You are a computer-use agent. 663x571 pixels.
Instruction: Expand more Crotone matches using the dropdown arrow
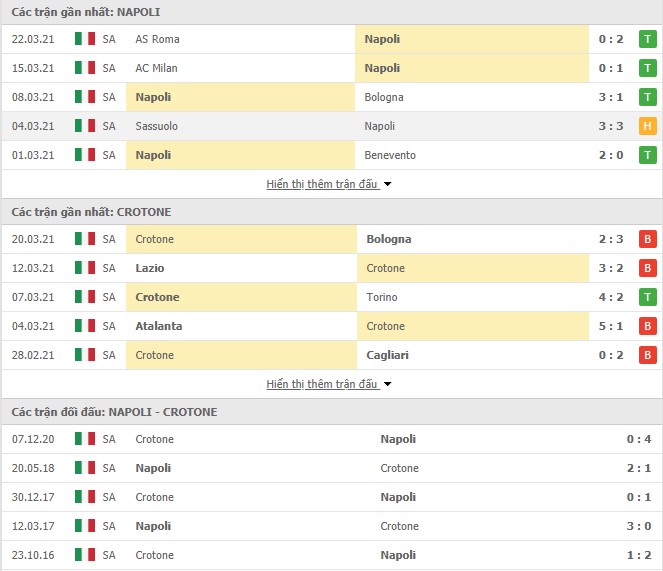(387, 384)
